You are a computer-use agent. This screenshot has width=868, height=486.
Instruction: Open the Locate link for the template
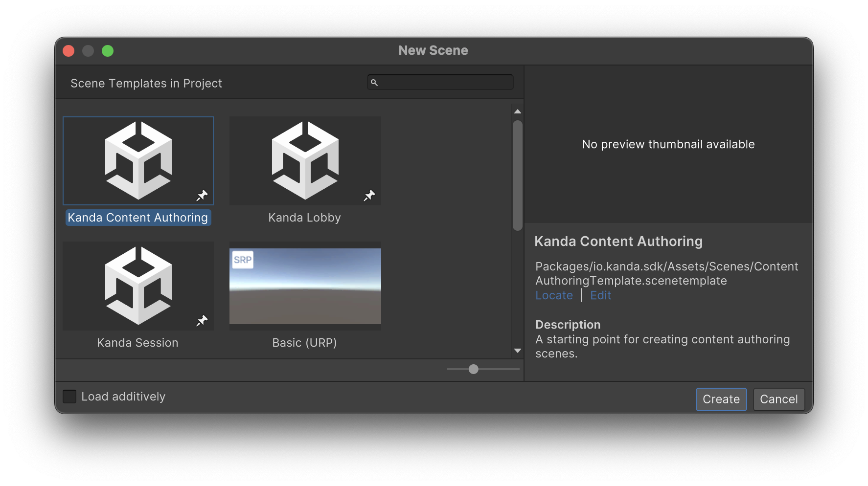(x=554, y=295)
